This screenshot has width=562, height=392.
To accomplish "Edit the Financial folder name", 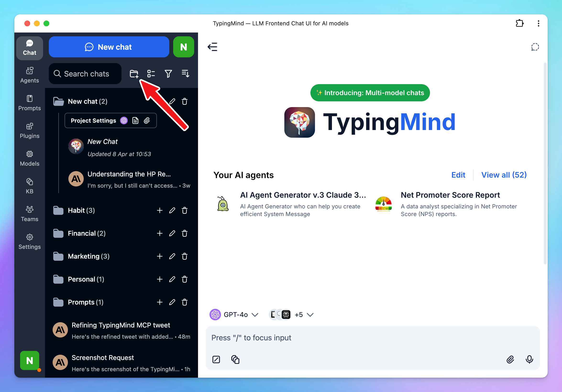I will tap(172, 234).
